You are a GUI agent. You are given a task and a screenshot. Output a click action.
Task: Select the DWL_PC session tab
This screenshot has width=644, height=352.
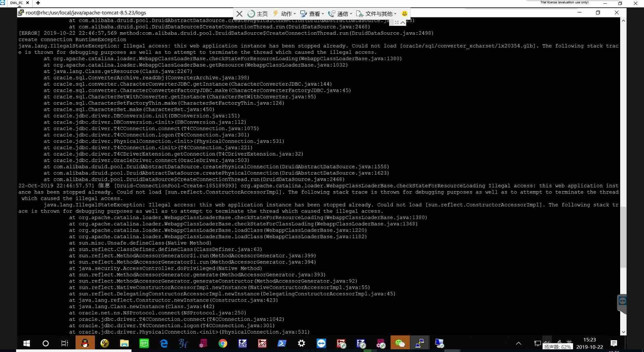[x=16, y=3]
